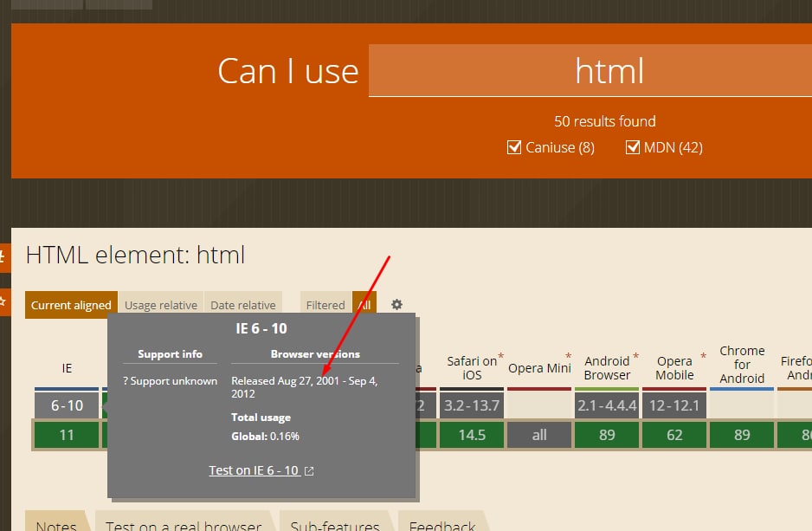Select the Filtered browsers option

point(325,305)
